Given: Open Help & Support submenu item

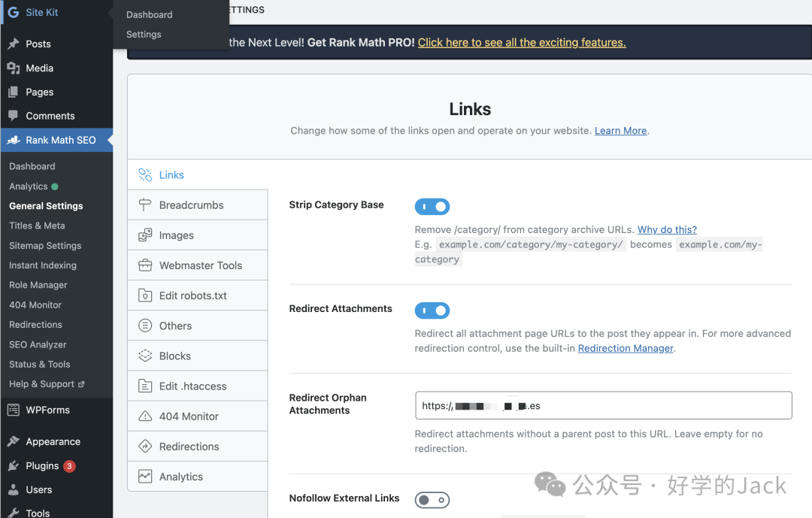Looking at the screenshot, I should (41, 384).
